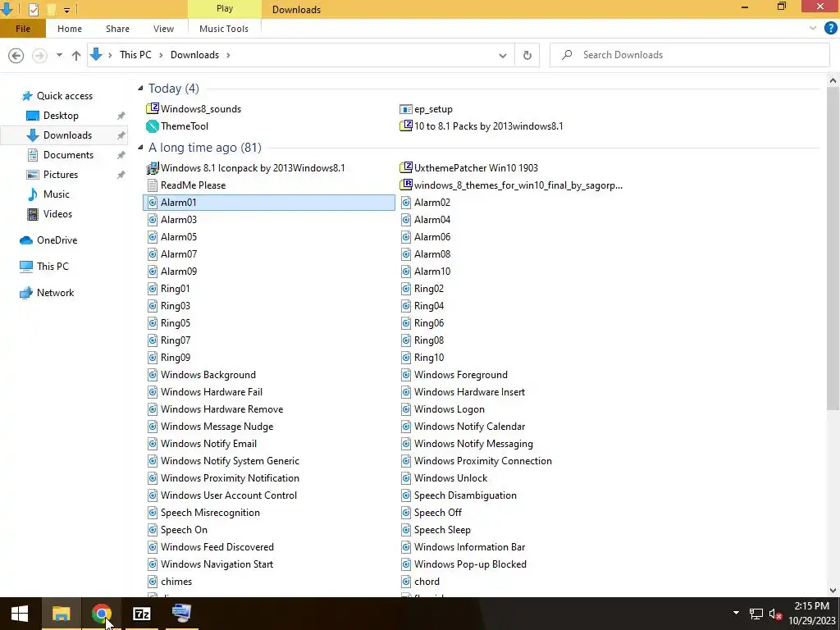Screen dimensions: 840x630
Task: Open Network in navigation pane
Action: click(55, 293)
